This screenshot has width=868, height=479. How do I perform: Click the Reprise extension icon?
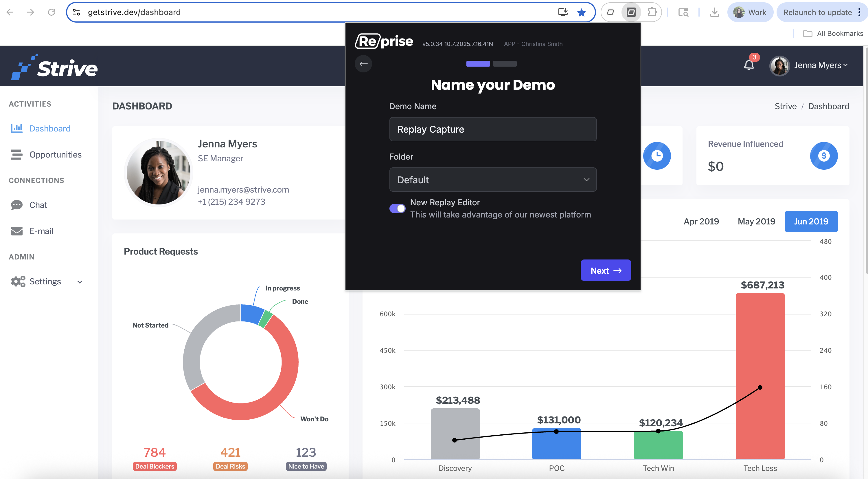click(631, 12)
